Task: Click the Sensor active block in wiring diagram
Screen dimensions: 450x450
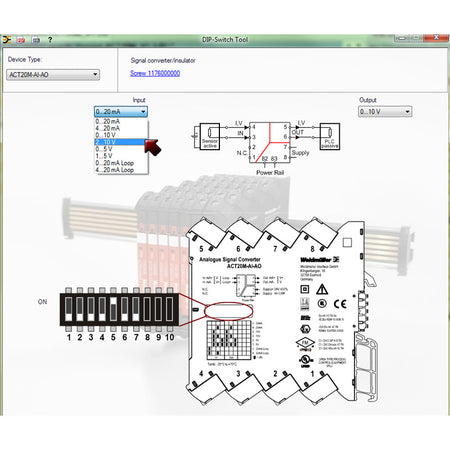Action: pyautogui.click(x=209, y=136)
